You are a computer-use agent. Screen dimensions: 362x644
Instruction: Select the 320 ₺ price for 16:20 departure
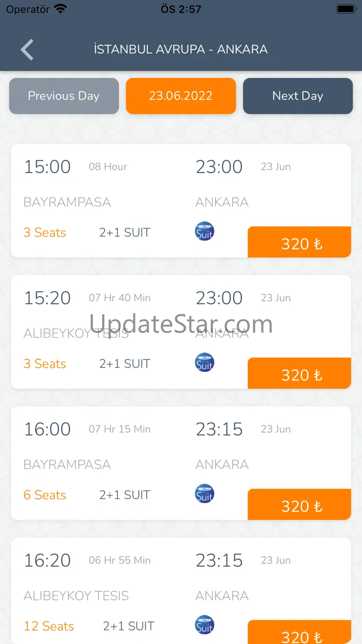tap(299, 633)
